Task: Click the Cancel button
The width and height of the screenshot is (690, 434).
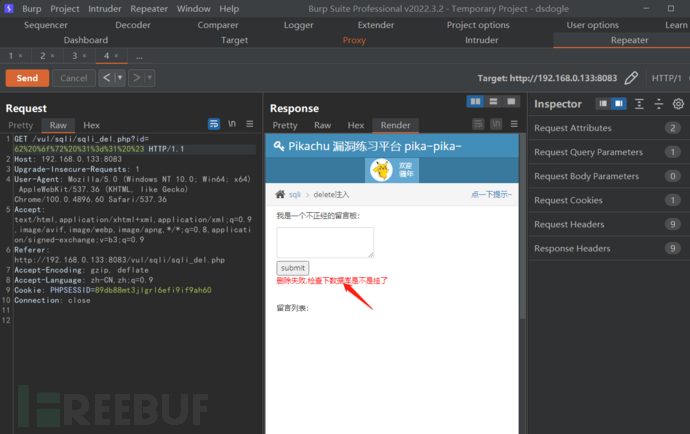Action: (73, 78)
